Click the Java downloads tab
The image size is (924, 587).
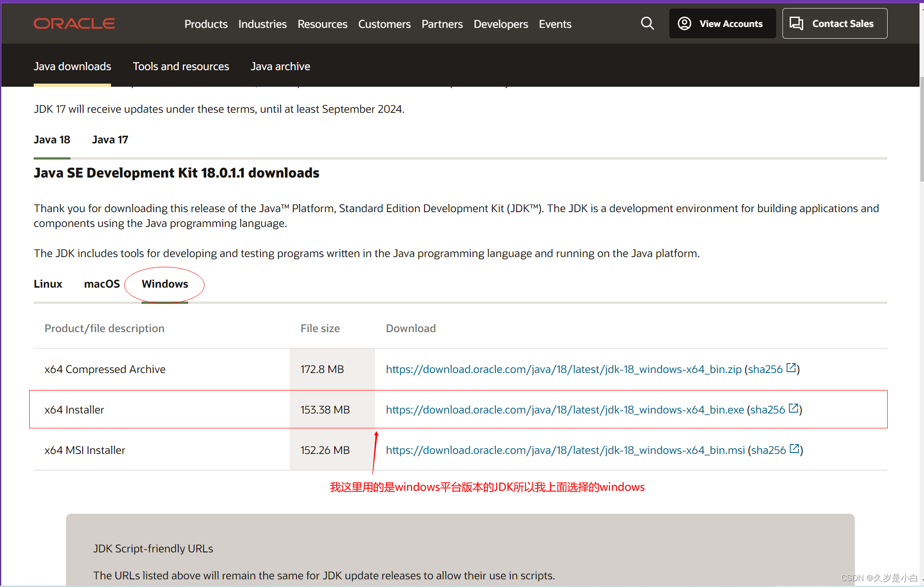(x=73, y=66)
